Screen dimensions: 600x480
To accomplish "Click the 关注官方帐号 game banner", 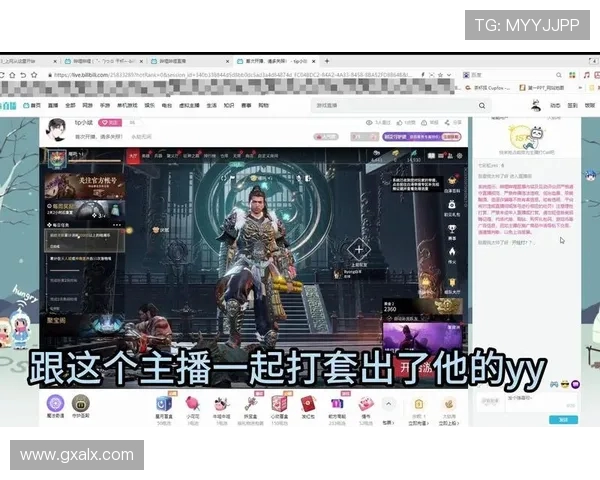I will point(85,186).
